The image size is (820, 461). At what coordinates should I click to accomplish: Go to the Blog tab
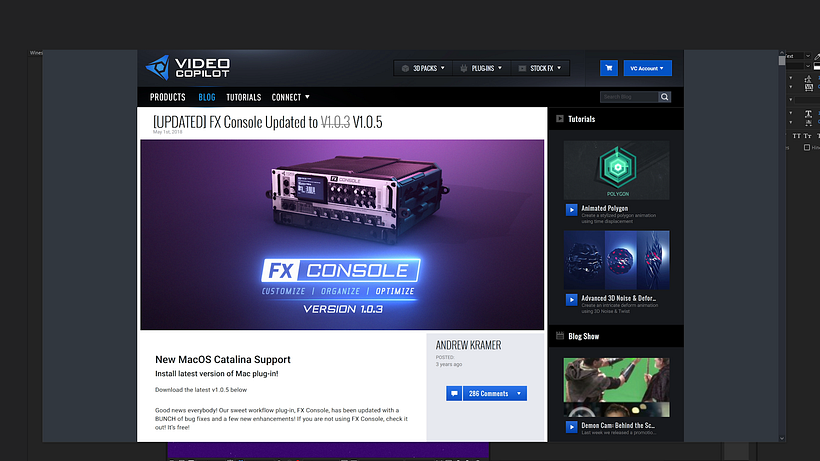click(207, 97)
